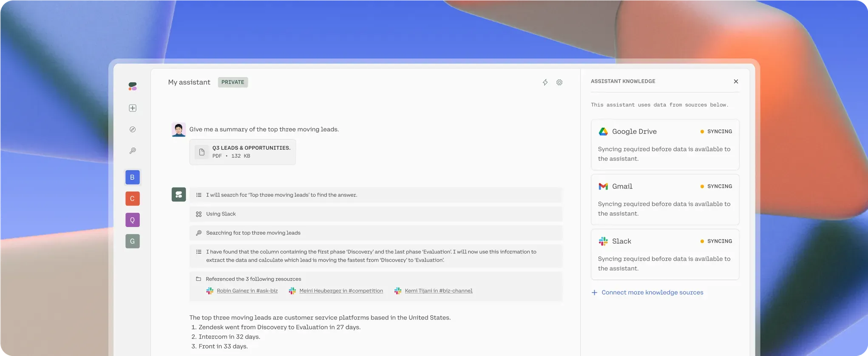Viewport: 868px width, 356px height.
Task: Select the Google Drive knowledge card
Action: point(665,145)
